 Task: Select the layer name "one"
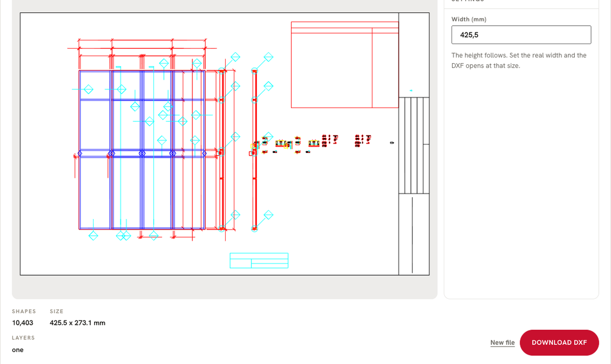(18, 350)
